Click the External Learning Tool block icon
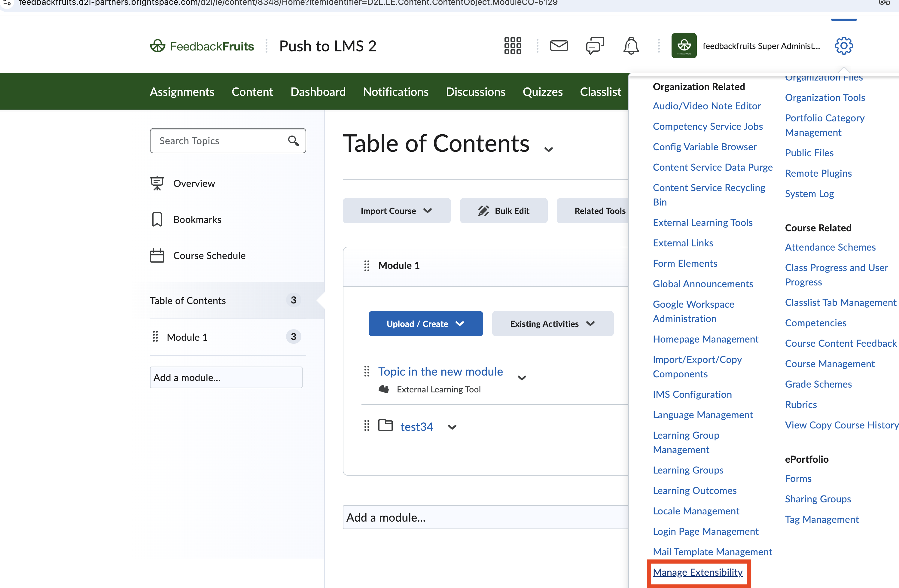This screenshot has width=899, height=588. [x=384, y=389]
